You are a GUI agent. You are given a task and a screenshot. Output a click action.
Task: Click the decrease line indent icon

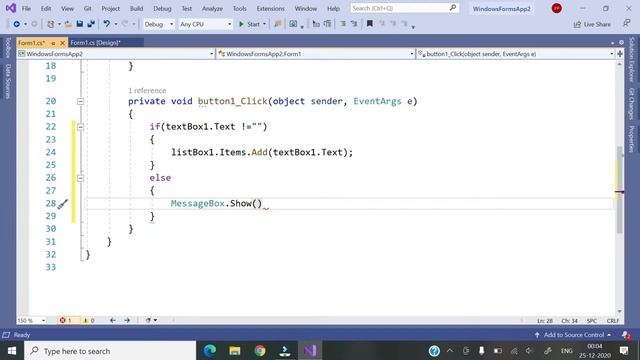tap(343, 24)
